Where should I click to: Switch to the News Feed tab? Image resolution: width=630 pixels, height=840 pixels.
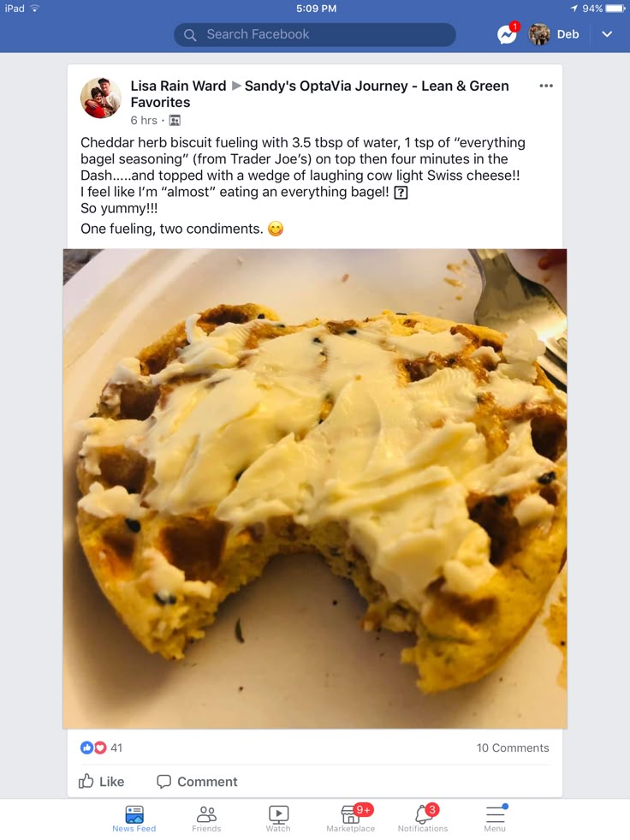coord(134,819)
